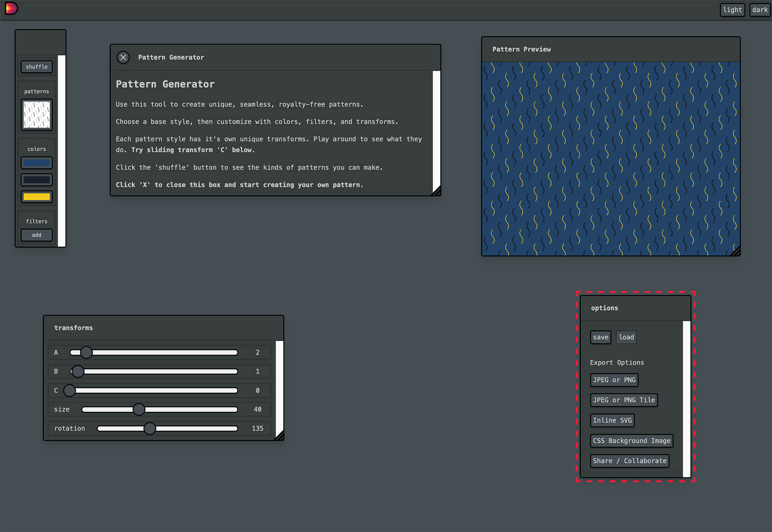Click the transform C slider handle

(x=69, y=391)
